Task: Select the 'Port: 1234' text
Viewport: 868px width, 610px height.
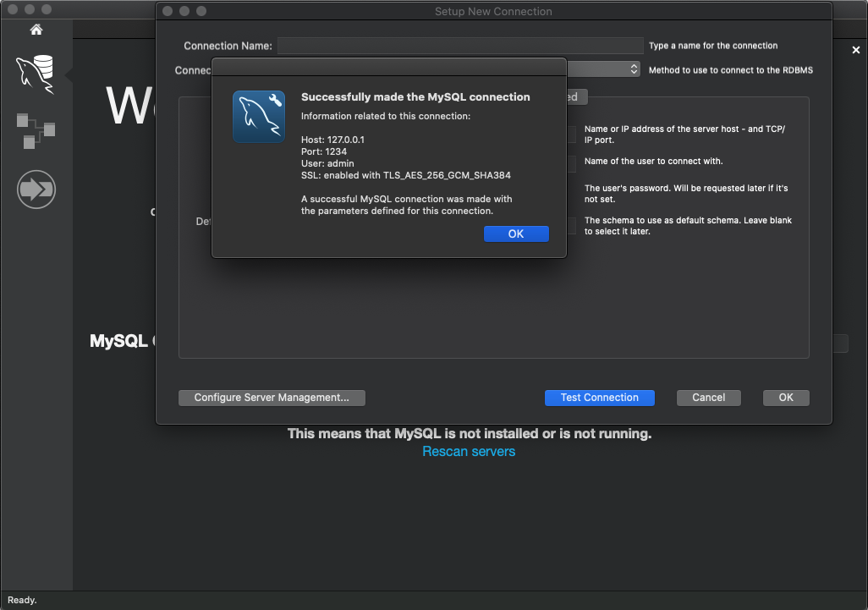Action: click(324, 151)
